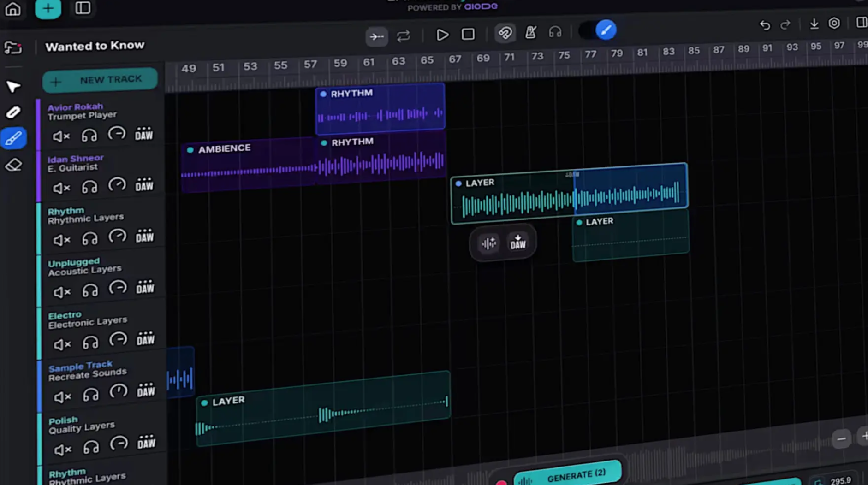Screen dimensions: 868x485
Task: Select the upper RHYTHM clip on the trumpet track
Action: tap(380, 109)
